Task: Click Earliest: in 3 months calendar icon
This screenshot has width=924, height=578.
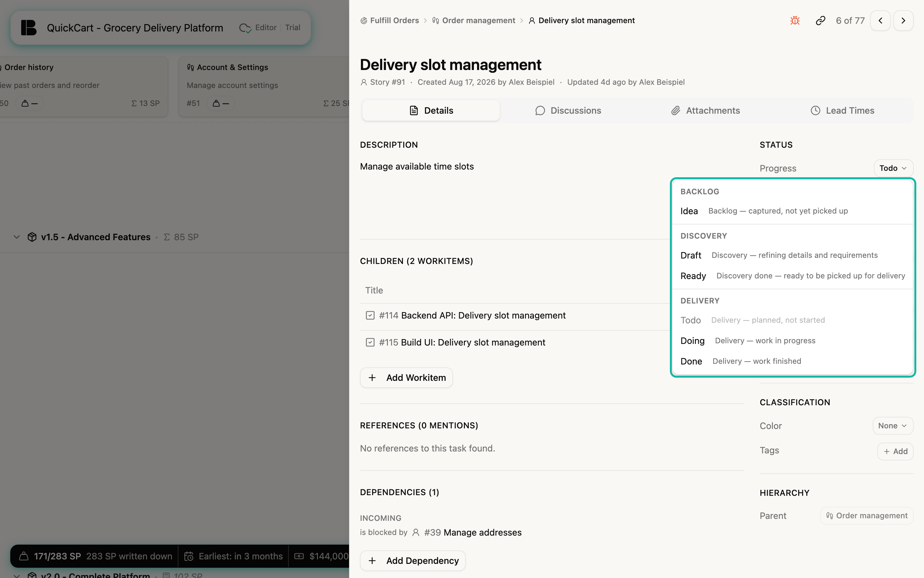Action: 189,556
